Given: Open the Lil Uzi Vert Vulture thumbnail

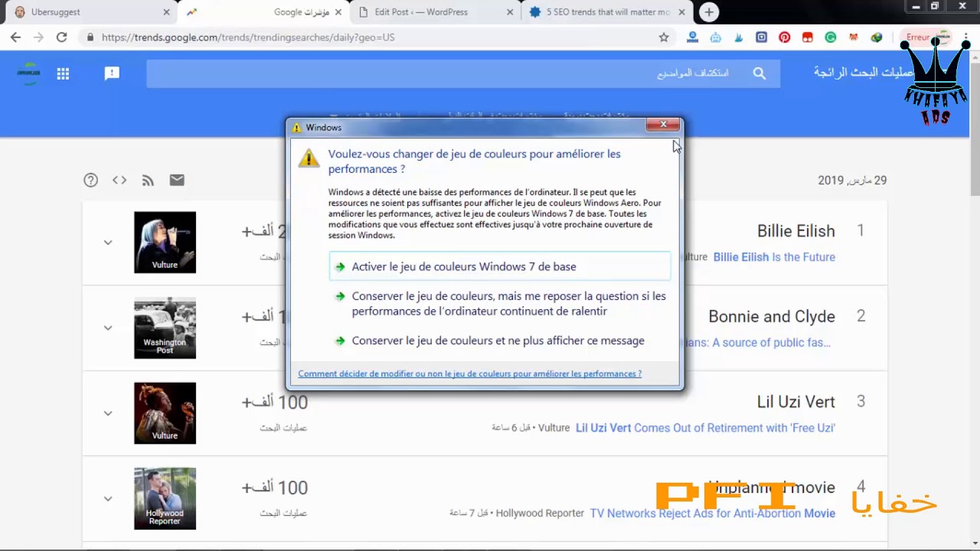Looking at the screenshot, I should pyautogui.click(x=165, y=413).
